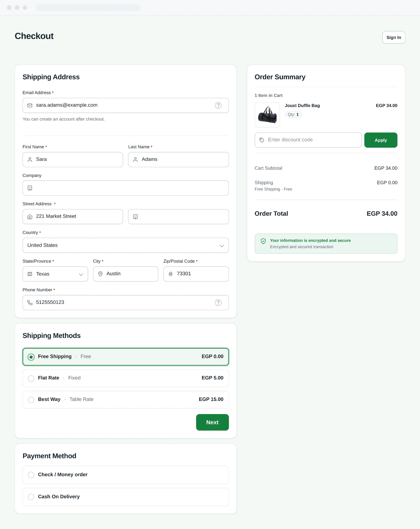Click the tag icon in discount code field
The width and height of the screenshot is (420, 529).
pyautogui.click(x=262, y=140)
